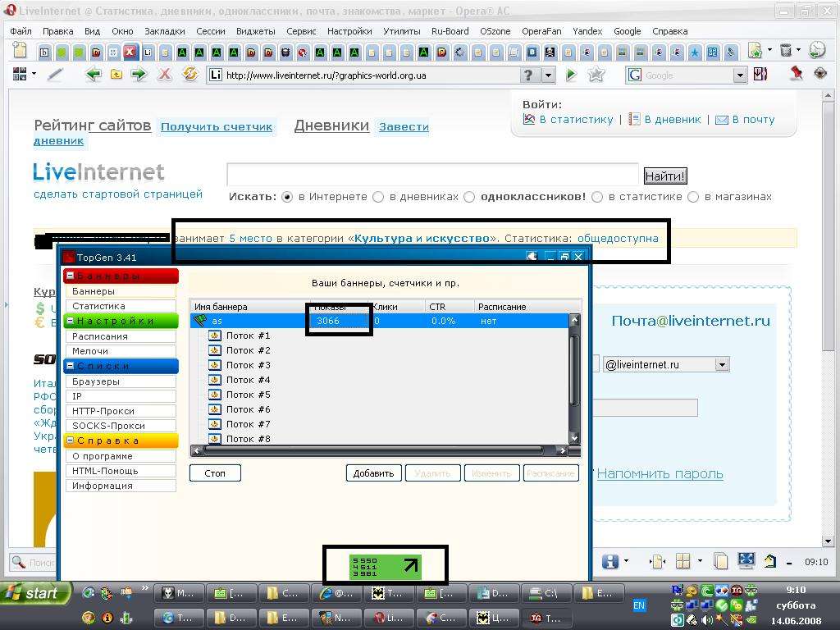Click the eye icon at toolbar end
840x630 pixels.
point(819,73)
